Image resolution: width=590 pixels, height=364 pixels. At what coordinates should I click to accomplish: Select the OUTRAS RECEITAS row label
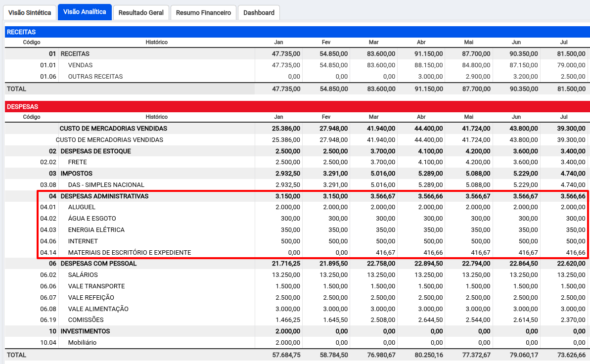pyautogui.click(x=95, y=76)
